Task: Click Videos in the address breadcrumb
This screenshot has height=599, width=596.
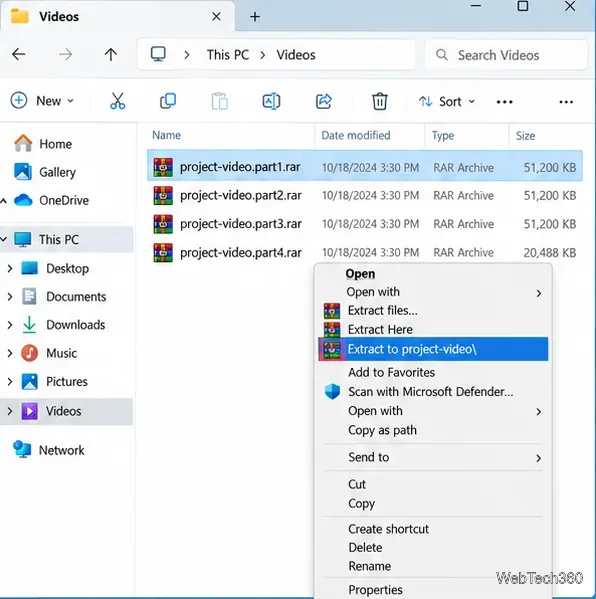Action: pos(296,55)
